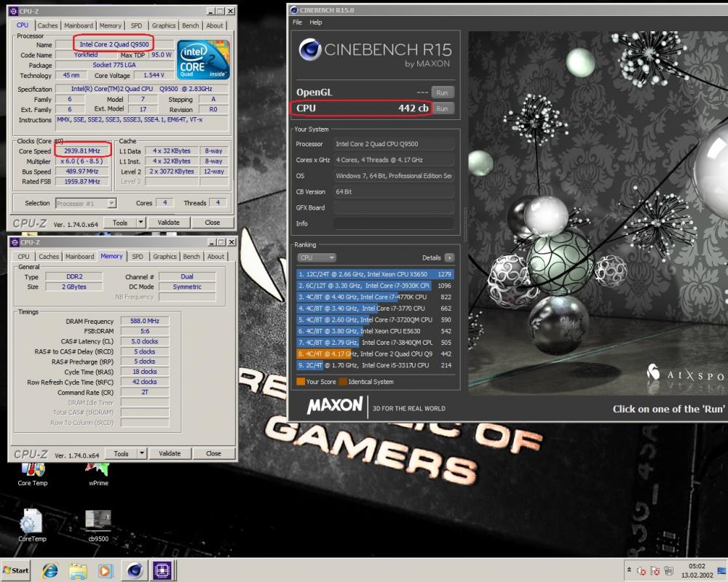The image size is (728, 582).
Task: Expand ranking Details arrow
Action: point(449,258)
